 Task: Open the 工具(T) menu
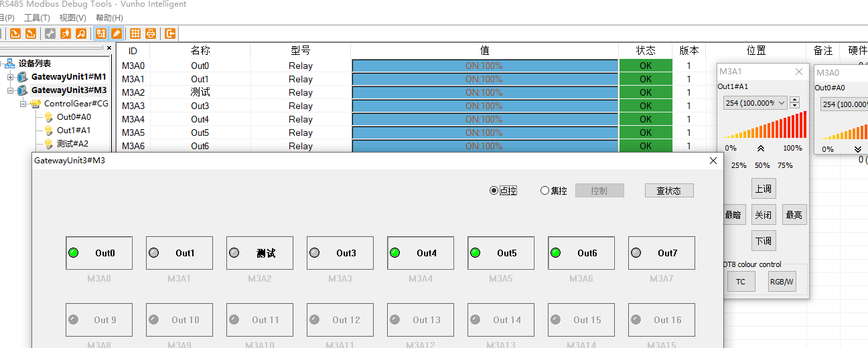pyautogui.click(x=37, y=18)
